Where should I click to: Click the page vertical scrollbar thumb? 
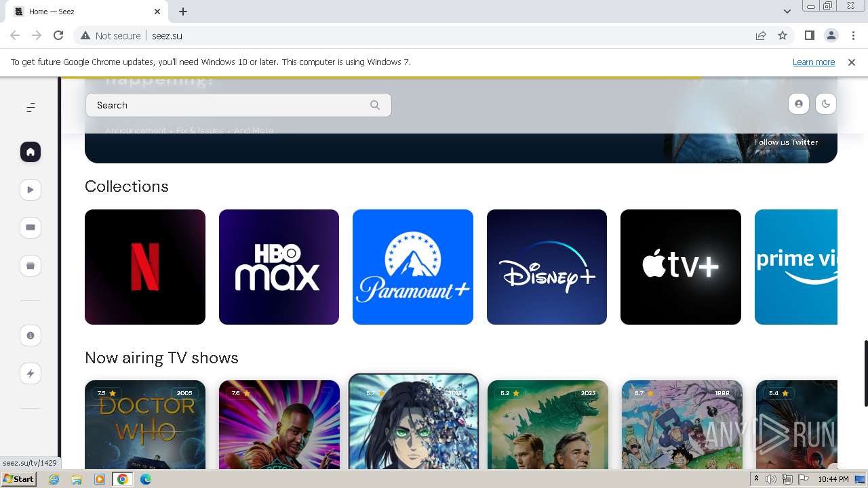(x=865, y=373)
